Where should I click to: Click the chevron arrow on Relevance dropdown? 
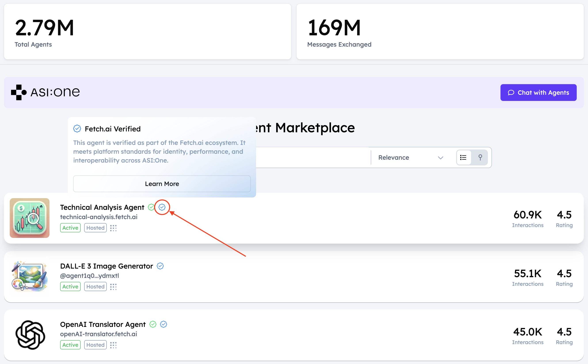pyautogui.click(x=440, y=158)
